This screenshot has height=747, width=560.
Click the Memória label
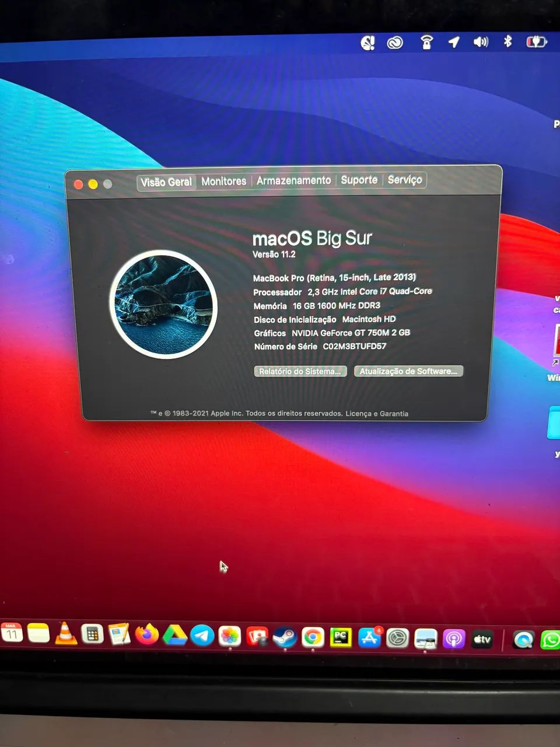(x=270, y=306)
